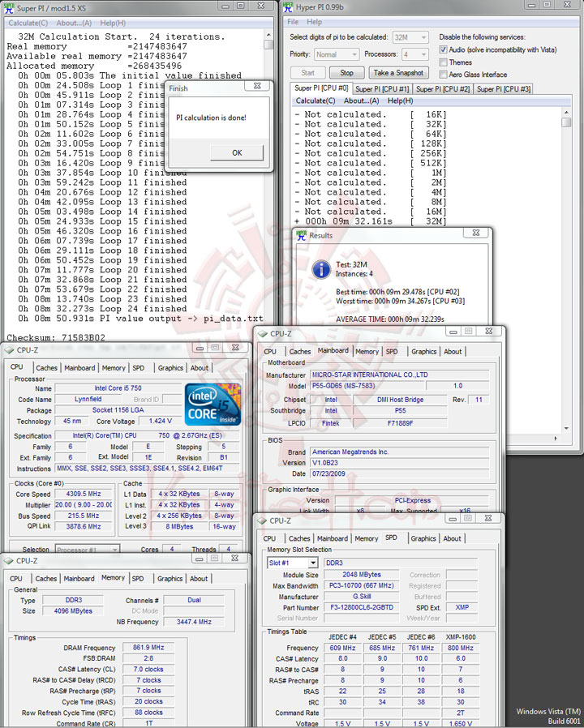This screenshot has width=584, height=728.
Task: Open Help(H) menu in Super PI window
Action: 113,23
